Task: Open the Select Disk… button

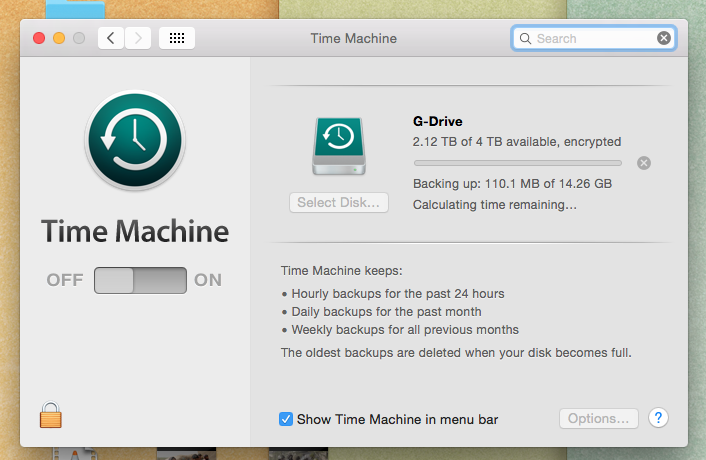Action: 339,203
